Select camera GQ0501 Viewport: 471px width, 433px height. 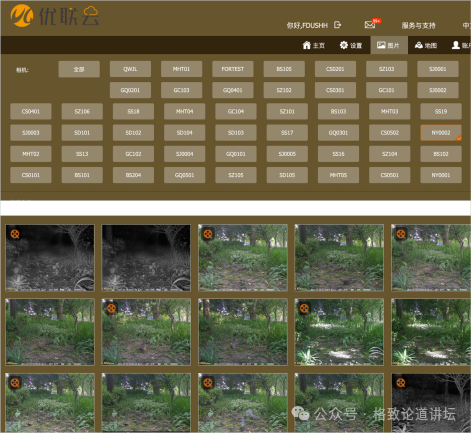coord(184,175)
